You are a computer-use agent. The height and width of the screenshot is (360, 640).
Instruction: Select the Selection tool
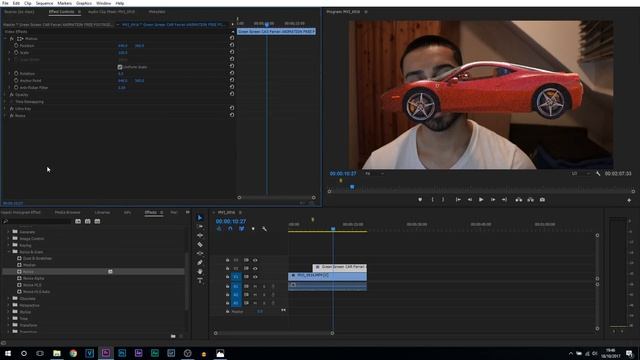point(200,218)
